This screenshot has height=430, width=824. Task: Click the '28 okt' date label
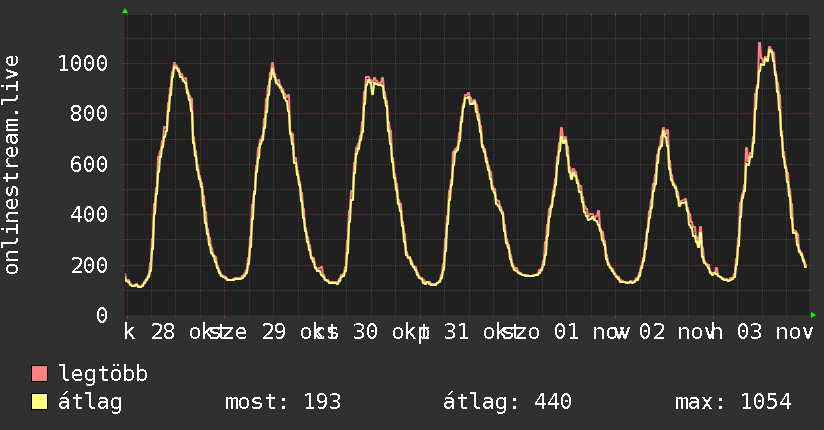(187, 332)
